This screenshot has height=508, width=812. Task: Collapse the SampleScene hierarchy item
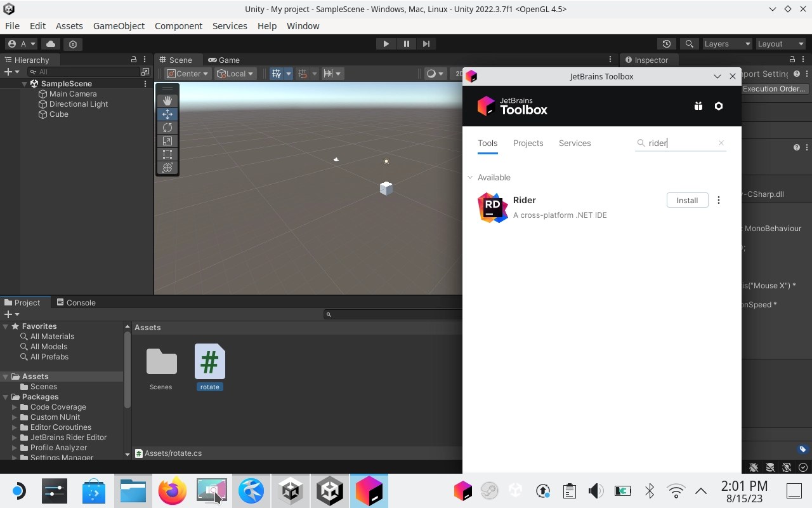point(24,83)
